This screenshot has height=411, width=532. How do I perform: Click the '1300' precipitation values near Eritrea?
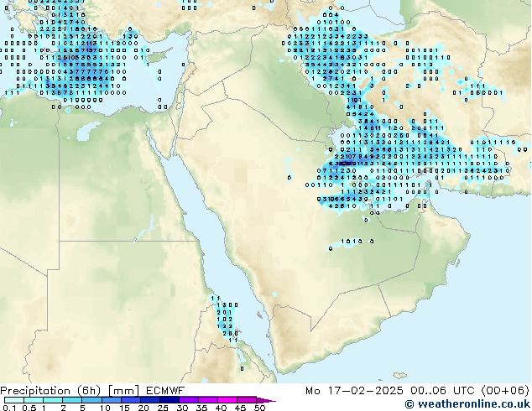227,305
